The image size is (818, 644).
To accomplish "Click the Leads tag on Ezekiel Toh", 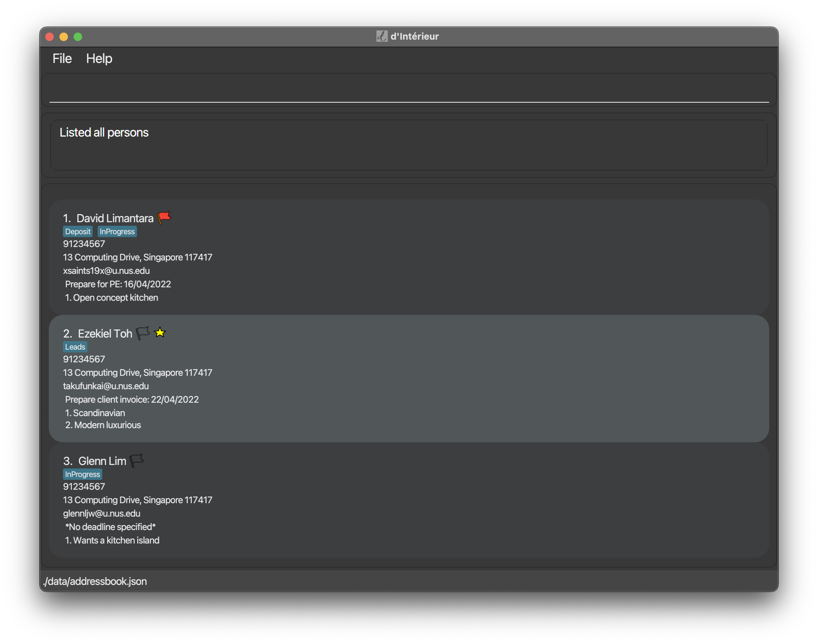I will pos(75,347).
